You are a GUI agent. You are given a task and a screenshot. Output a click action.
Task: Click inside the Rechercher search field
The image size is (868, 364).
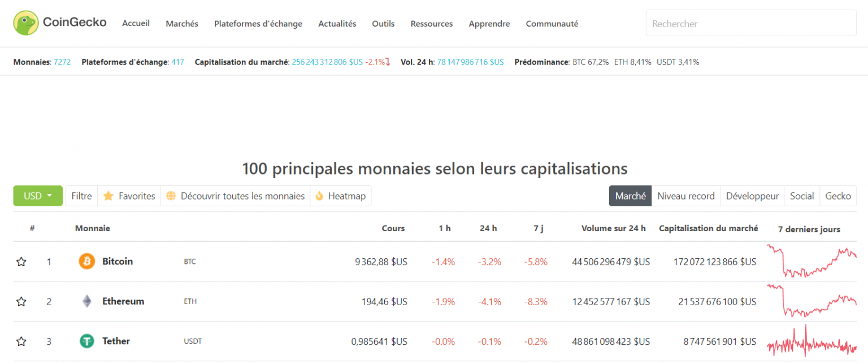point(750,23)
